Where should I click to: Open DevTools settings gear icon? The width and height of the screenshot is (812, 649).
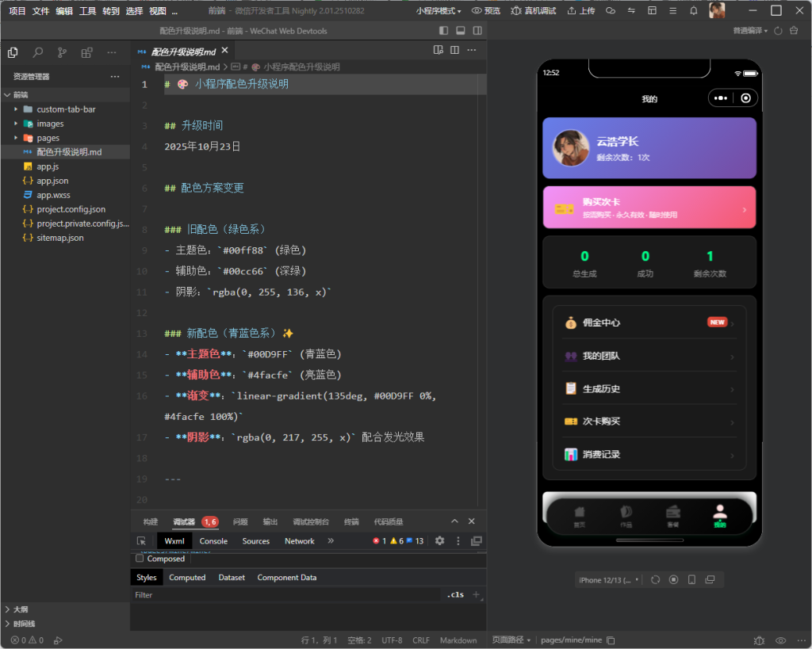(x=439, y=541)
